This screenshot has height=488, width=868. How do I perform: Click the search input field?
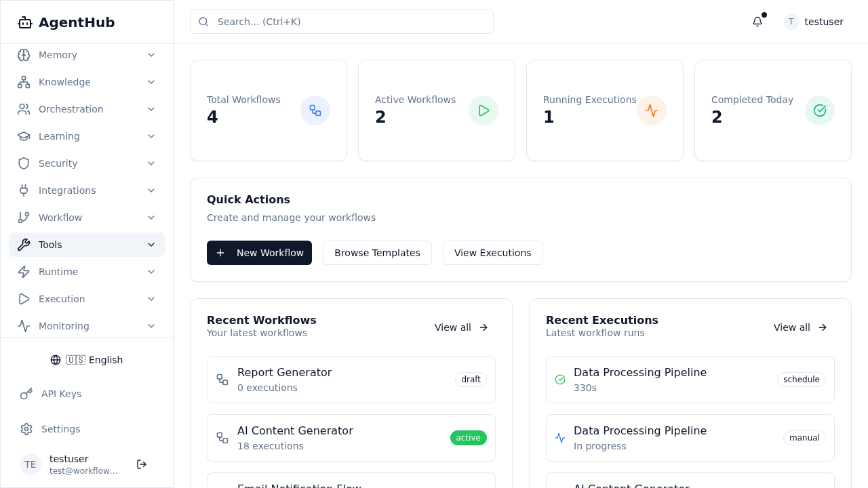click(341, 22)
